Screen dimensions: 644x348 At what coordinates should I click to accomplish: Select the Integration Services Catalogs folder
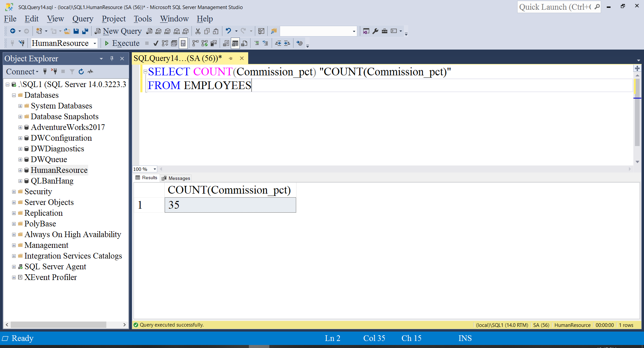(x=73, y=256)
